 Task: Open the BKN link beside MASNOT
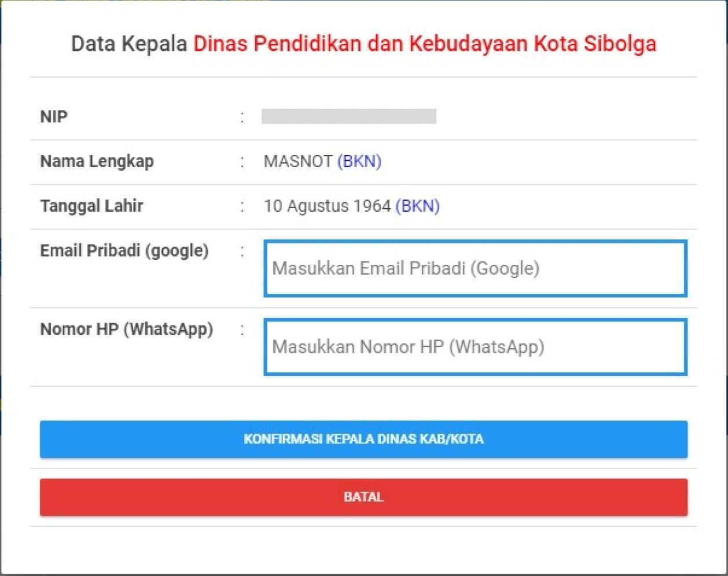click(x=359, y=161)
